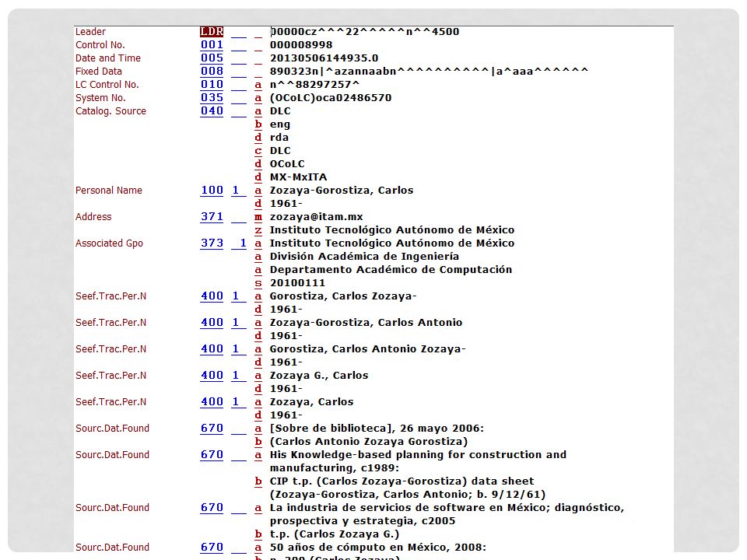Click tag 100 Personal Name
Screen dimensions: 747x560
(x=212, y=191)
